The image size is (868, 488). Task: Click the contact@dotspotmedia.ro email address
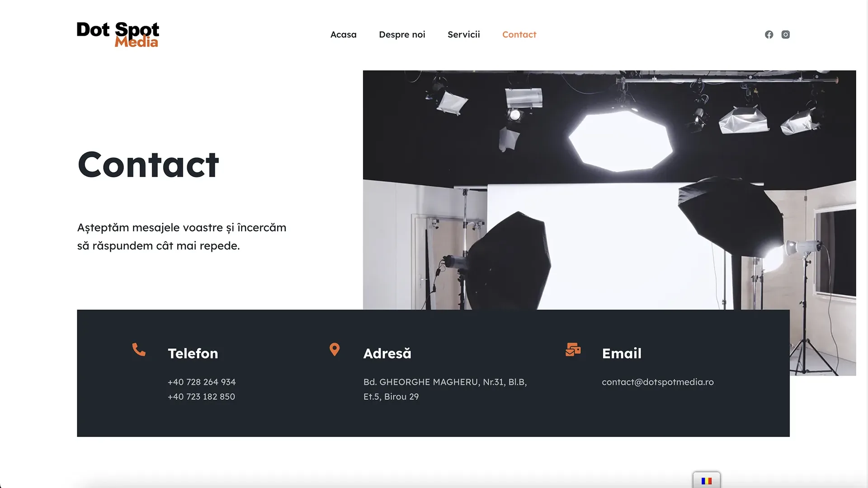[x=658, y=382]
